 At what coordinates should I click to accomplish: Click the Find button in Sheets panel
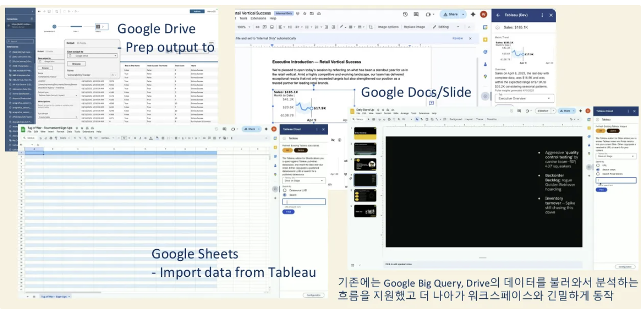point(288,212)
